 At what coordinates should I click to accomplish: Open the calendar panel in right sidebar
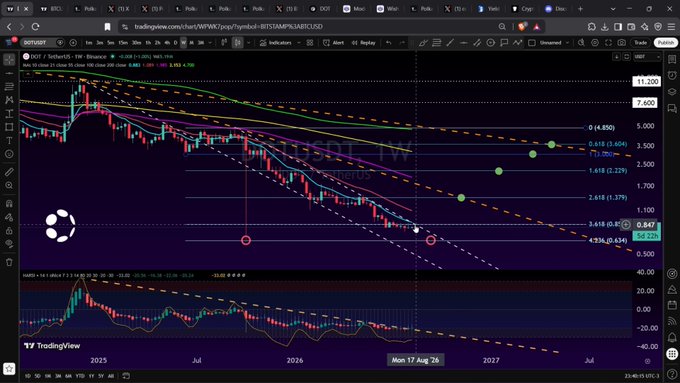[672, 305]
